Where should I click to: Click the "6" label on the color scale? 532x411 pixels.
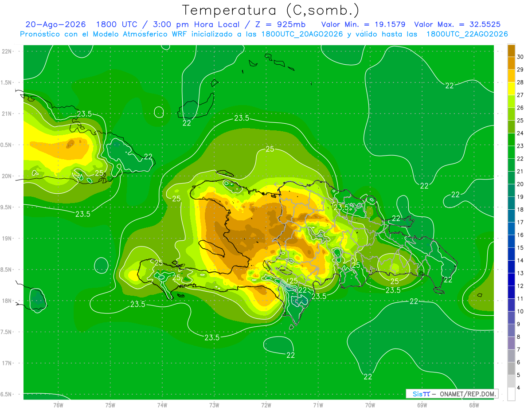pos(519,362)
